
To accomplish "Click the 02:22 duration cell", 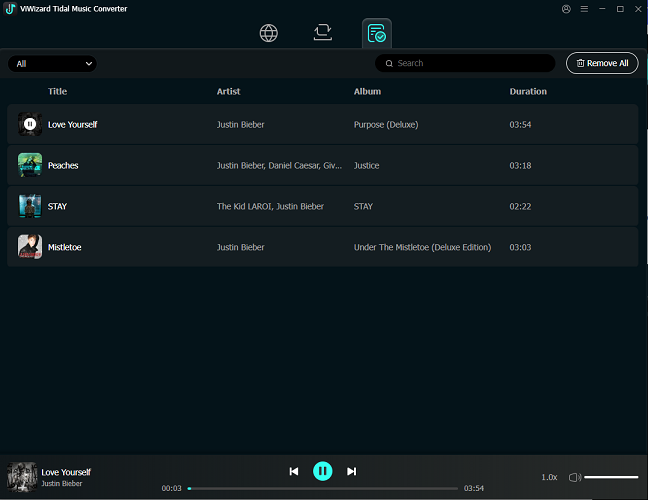I will pyautogui.click(x=520, y=206).
